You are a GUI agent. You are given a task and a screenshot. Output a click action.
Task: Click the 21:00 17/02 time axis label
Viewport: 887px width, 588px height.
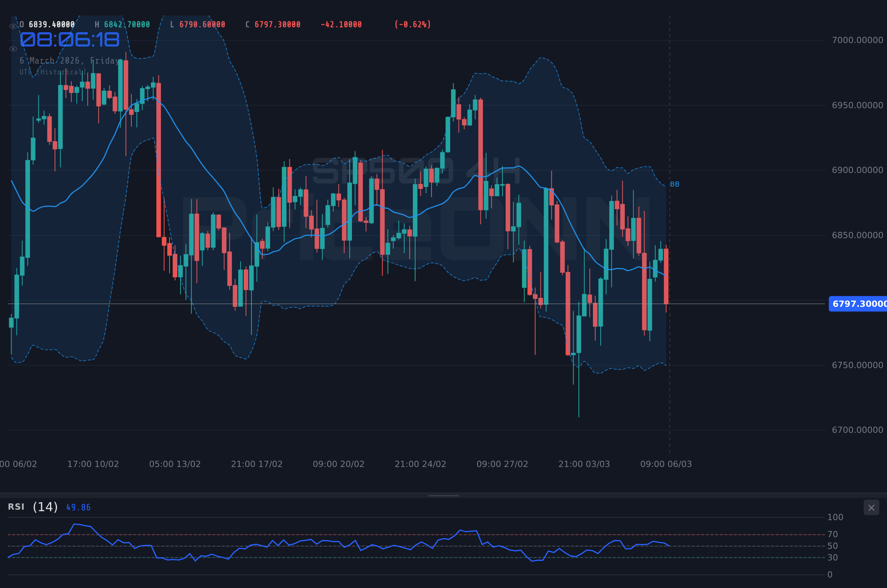coord(257,464)
